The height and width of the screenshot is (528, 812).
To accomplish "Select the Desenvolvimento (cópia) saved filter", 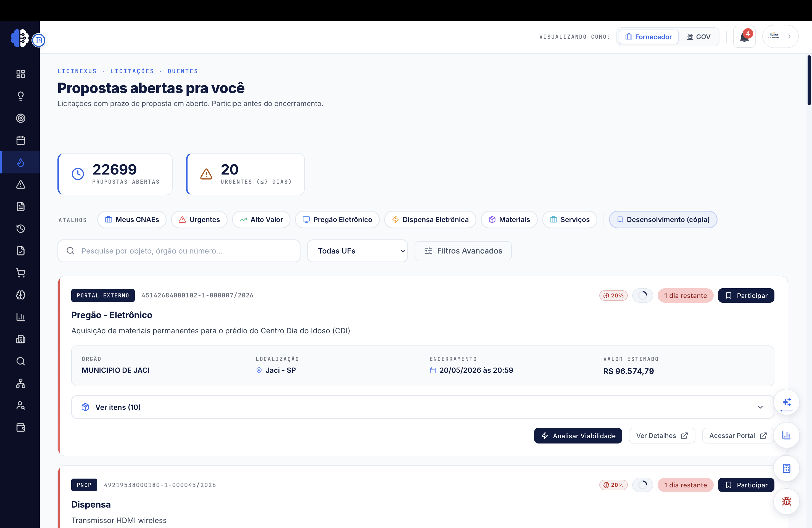I will [x=663, y=220].
